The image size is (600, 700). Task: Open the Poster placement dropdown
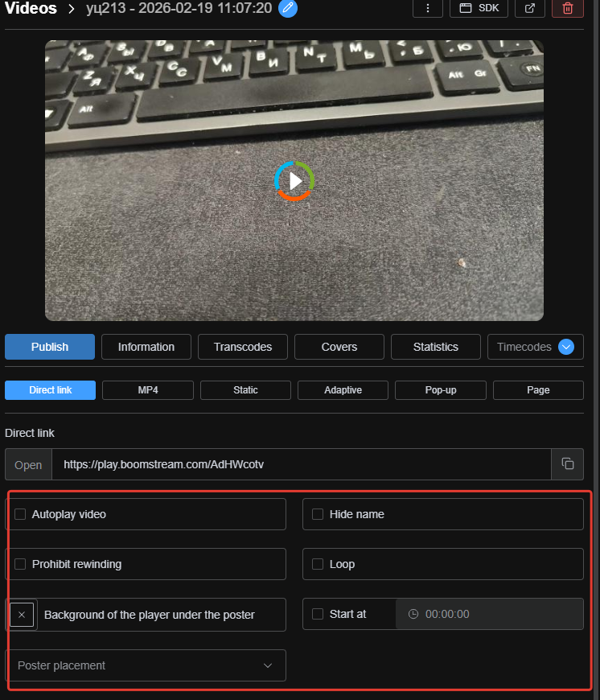pyautogui.click(x=146, y=665)
